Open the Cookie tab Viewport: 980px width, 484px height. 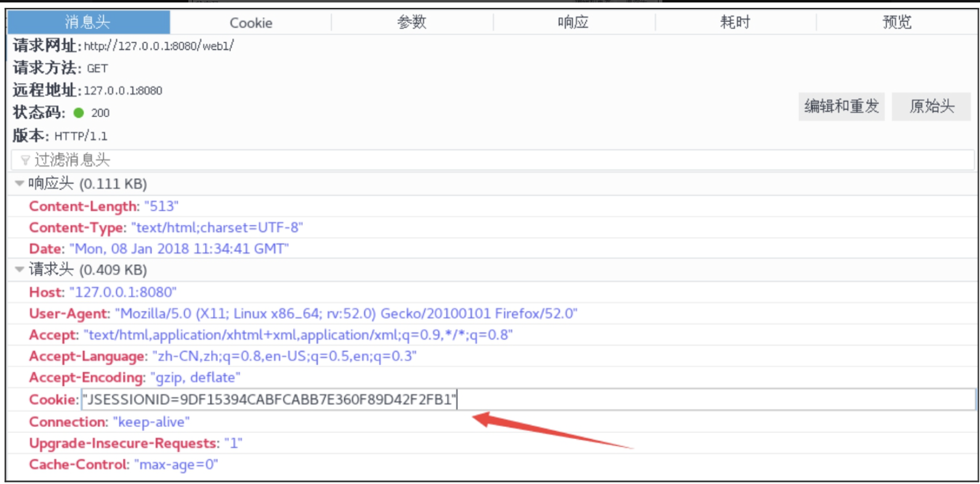point(251,23)
